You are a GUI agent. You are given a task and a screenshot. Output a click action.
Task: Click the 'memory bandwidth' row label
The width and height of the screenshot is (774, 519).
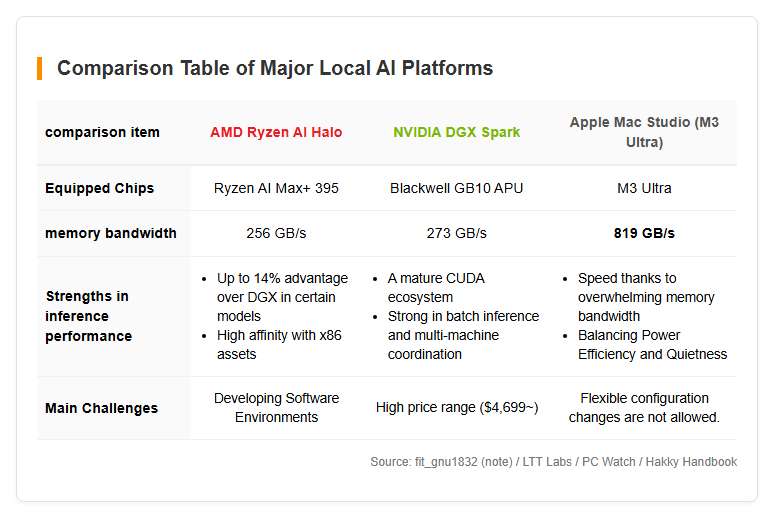[x=111, y=233]
